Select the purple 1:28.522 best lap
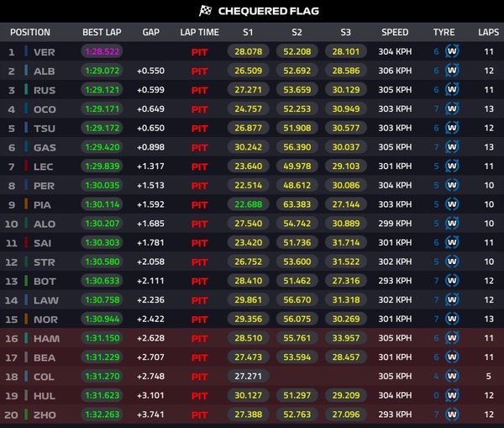 102,51
